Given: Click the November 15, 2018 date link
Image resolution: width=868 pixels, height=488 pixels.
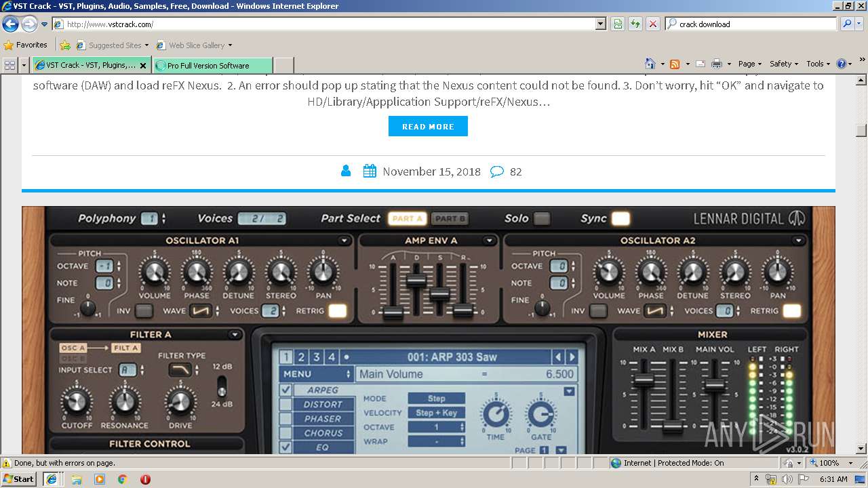Looking at the screenshot, I should 431,171.
